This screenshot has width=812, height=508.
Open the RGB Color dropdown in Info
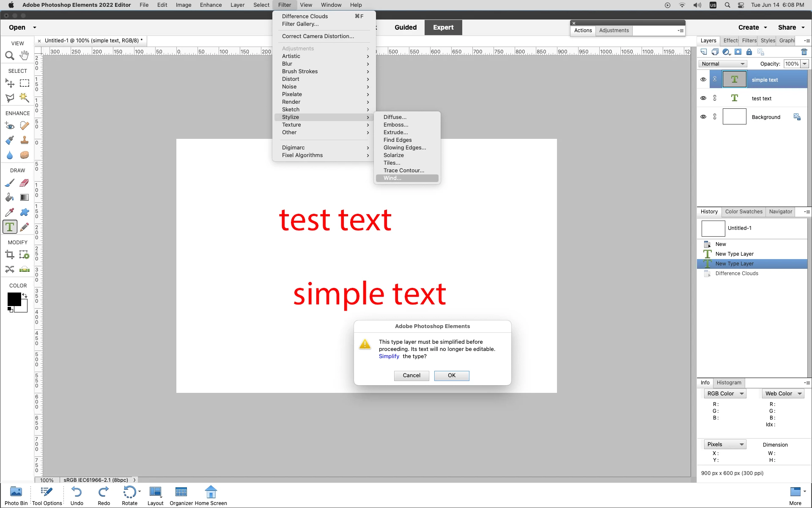pyautogui.click(x=725, y=394)
